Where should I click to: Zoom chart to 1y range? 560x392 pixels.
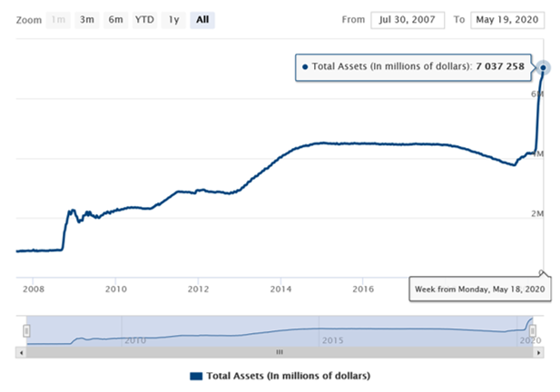click(x=172, y=20)
